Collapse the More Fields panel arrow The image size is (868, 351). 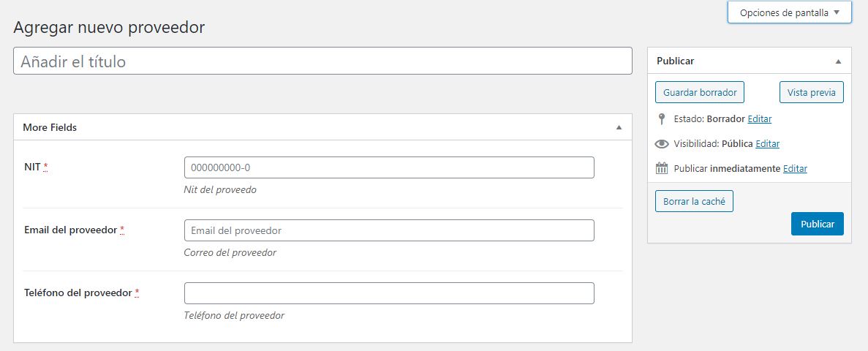[619, 127]
